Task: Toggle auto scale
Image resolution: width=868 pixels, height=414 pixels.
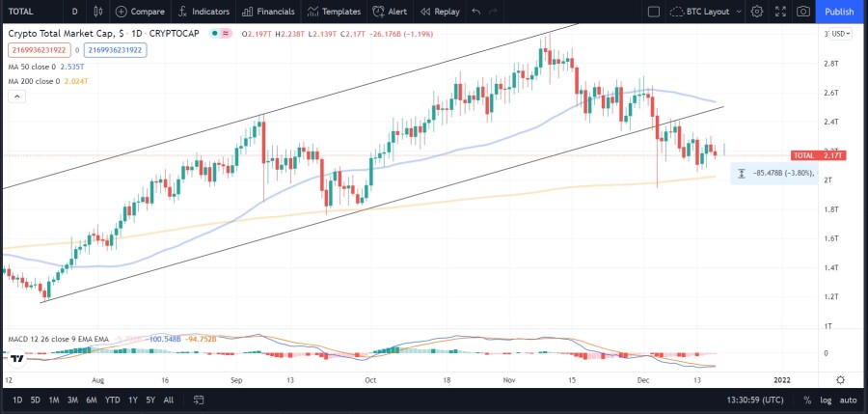Action: (x=848, y=400)
